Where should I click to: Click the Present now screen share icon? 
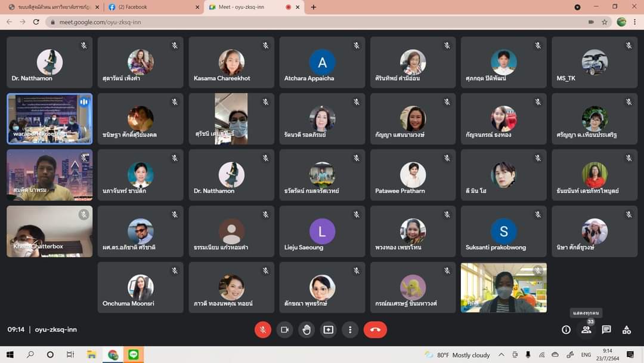pyautogui.click(x=328, y=330)
